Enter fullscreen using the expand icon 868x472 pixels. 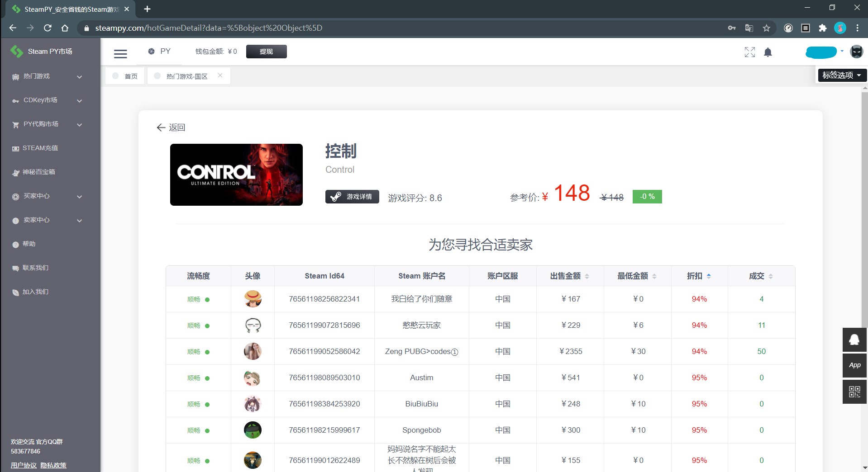(x=749, y=52)
